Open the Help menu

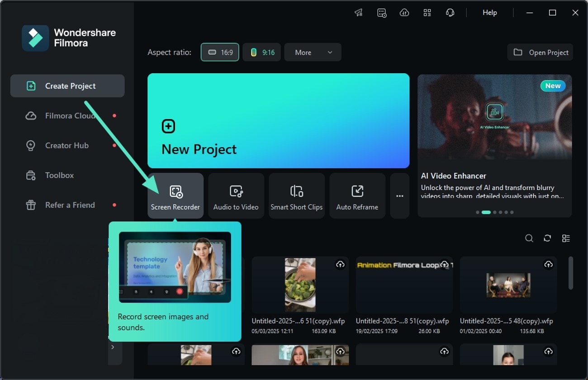tap(490, 13)
